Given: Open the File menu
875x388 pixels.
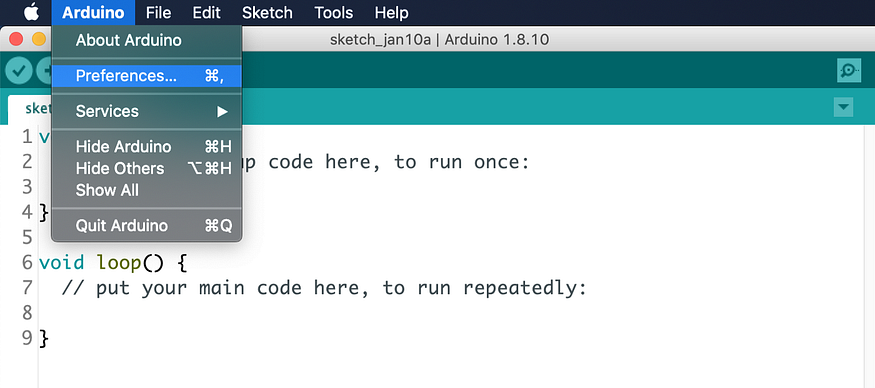Looking at the screenshot, I should tap(158, 12).
